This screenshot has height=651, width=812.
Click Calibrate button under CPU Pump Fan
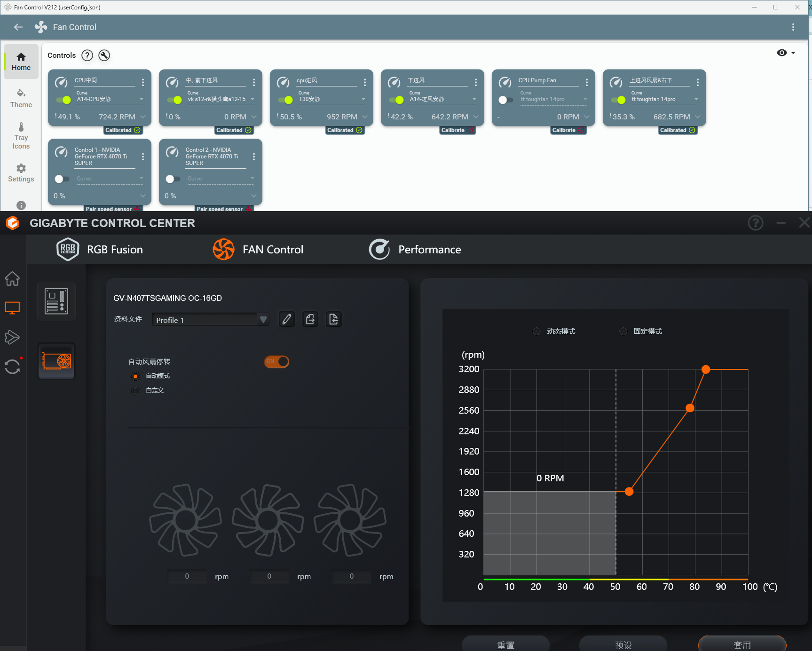point(568,130)
